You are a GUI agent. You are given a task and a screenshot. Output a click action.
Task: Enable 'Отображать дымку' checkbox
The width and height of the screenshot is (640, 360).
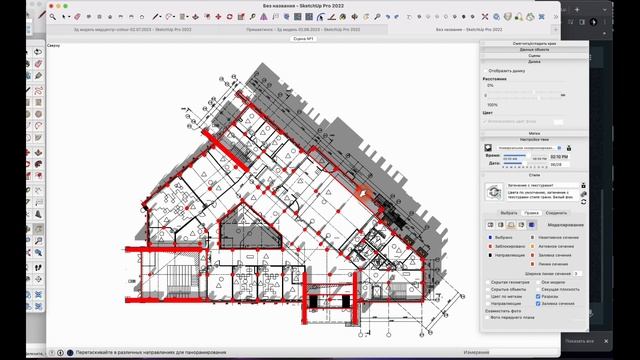click(486, 71)
